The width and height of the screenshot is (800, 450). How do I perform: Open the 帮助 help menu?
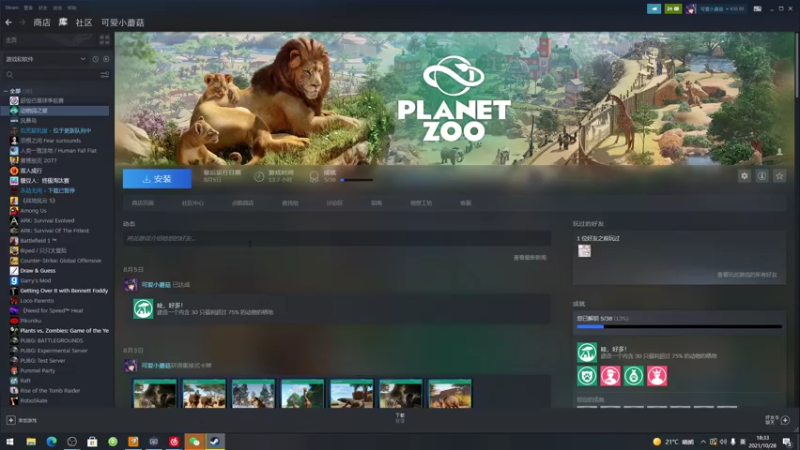click(72, 8)
